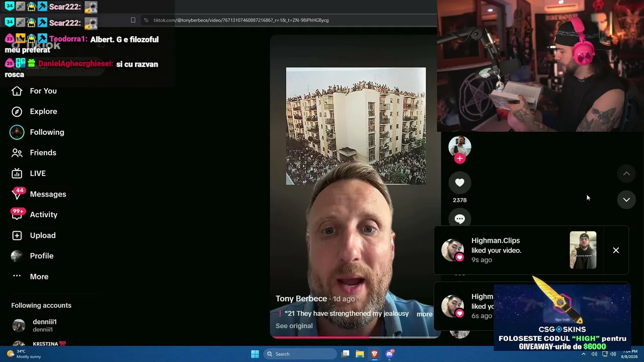The width and height of the screenshot is (644, 362).
Task: Click 'See original' under the caption
Action: click(x=294, y=326)
